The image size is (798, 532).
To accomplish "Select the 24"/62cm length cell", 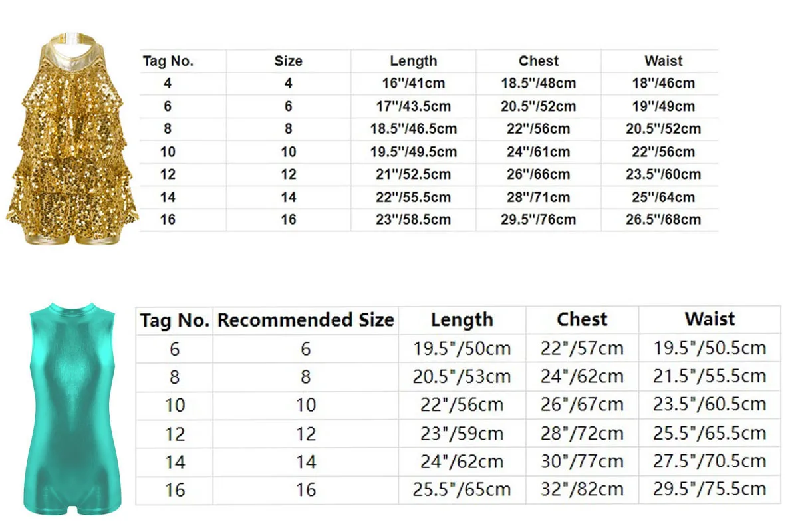I will pyautogui.click(x=462, y=462).
